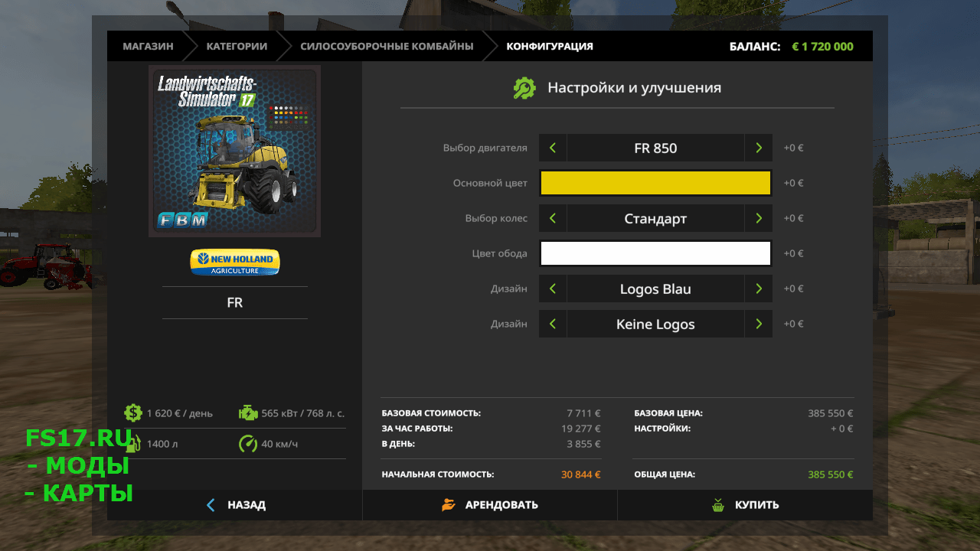Choose next design after Keine Logos
This screenshot has height=551, width=980.
[758, 324]
